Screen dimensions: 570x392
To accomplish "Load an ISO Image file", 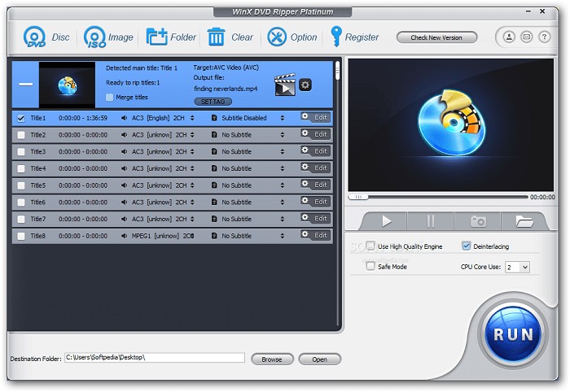I will 95,37.
